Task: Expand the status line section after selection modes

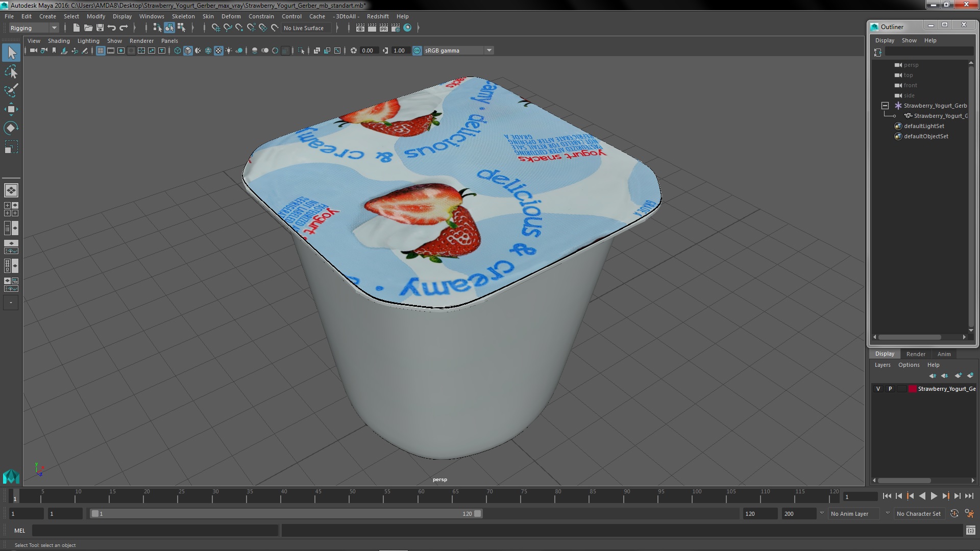Action: (193, 28)
